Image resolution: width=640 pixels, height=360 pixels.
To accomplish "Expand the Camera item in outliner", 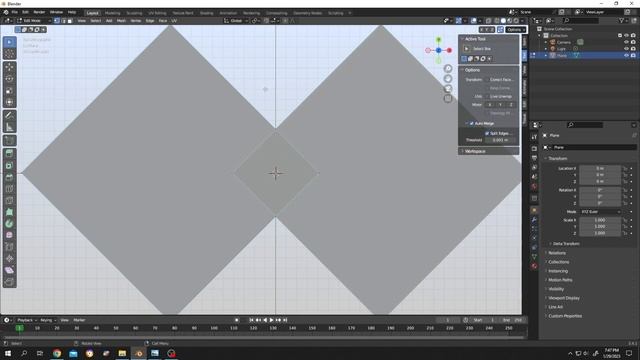I will [x=546, y=42].
